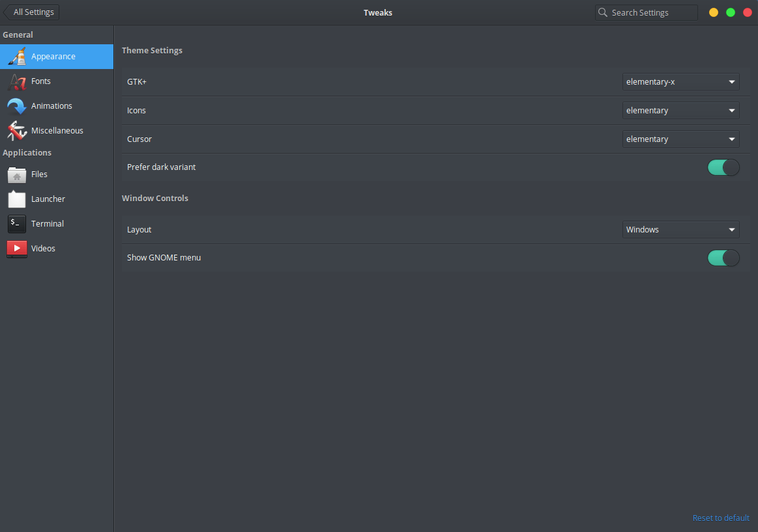Expand the Cursor theme dropdown

(680, 139)
